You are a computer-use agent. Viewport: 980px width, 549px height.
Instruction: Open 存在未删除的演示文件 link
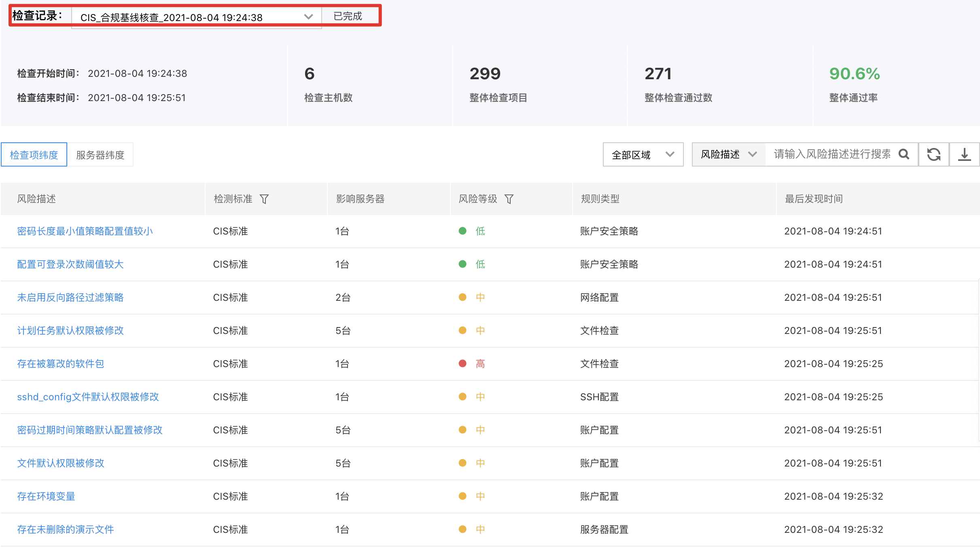click(66, 530)
